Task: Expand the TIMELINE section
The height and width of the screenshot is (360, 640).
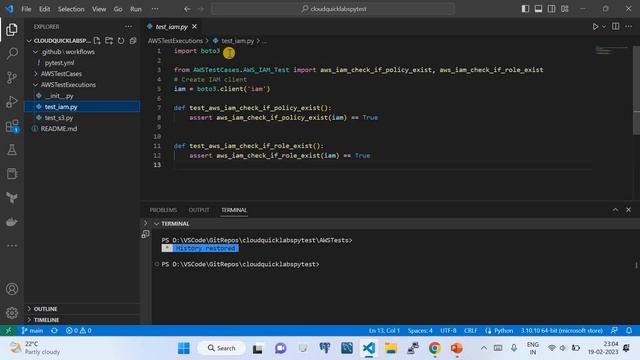Action: click(46, 320)
